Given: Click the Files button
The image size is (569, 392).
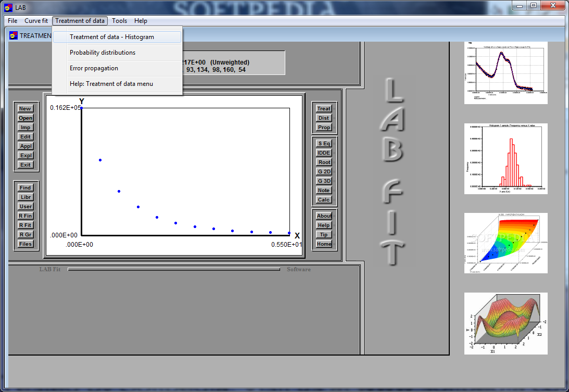Looking at the screenshot, I should [x=26, y=244].
